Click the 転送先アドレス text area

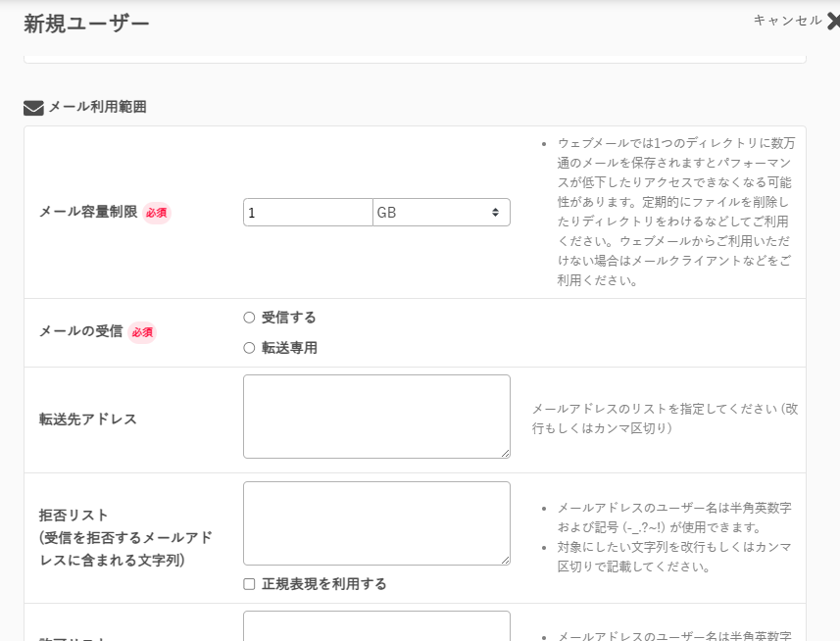376,417
